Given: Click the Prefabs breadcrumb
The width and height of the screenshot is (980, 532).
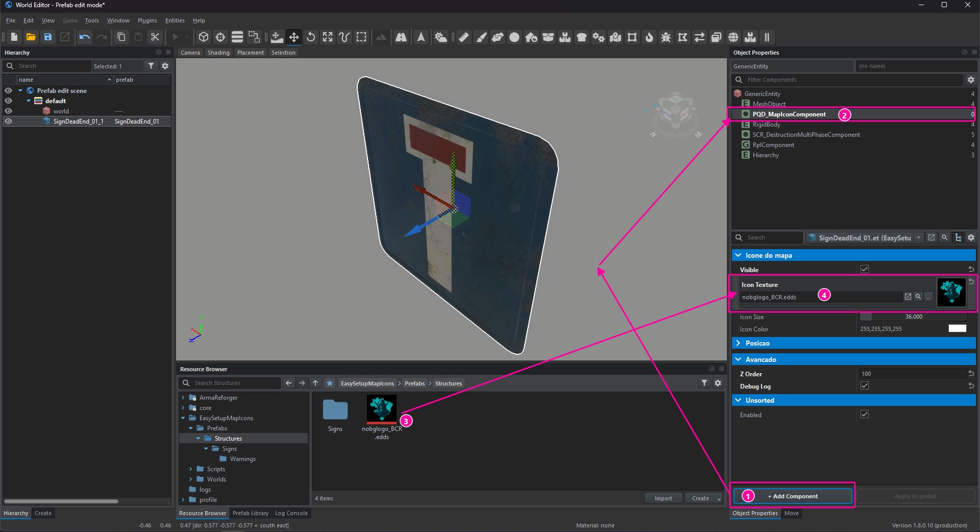Looking at the screenshot, I should [x=414, y=383].
